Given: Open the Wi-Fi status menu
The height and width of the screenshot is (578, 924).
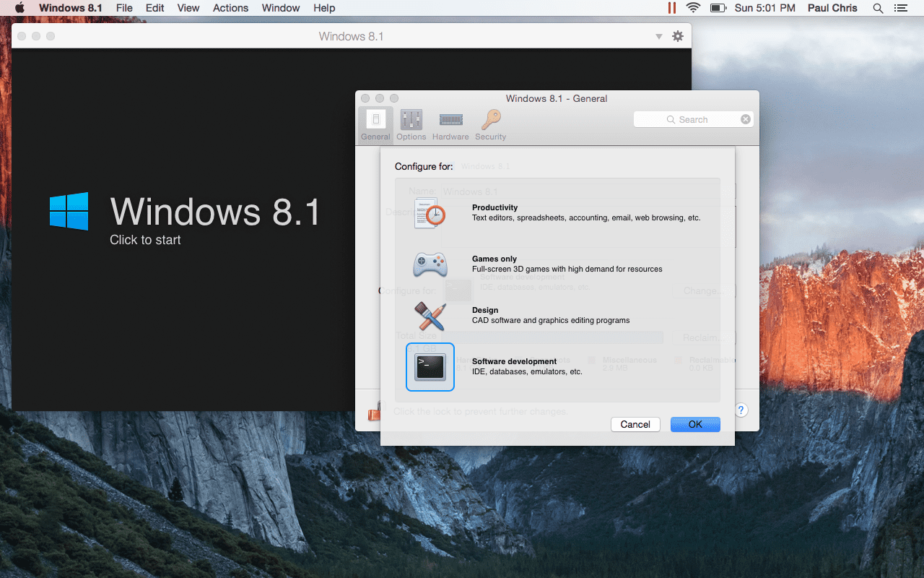Looking at the screenshot, I should [694, 8].
